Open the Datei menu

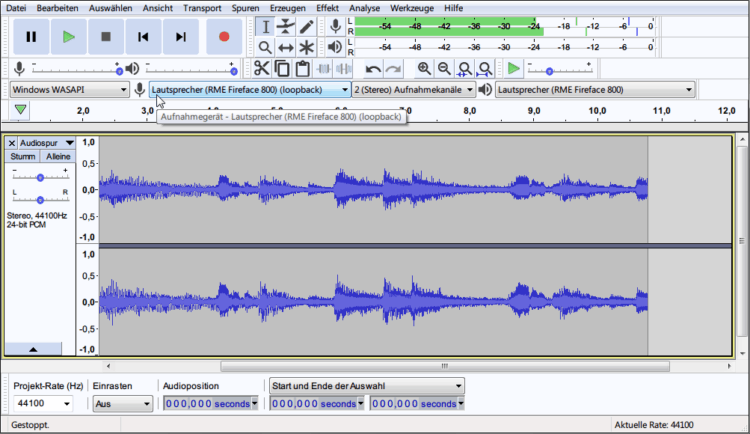pyautogui.click(x=16, y=8)
